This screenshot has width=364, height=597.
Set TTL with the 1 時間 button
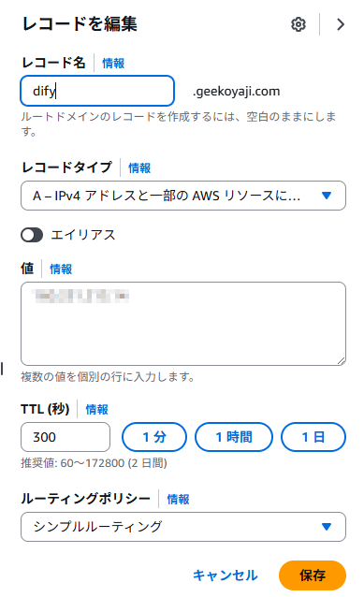234,437
